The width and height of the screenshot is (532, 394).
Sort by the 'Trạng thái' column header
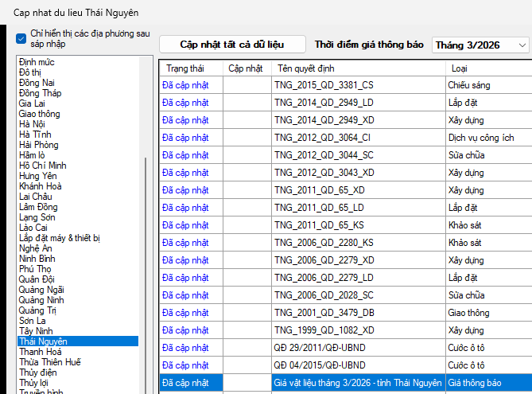[x=185, y=68]
